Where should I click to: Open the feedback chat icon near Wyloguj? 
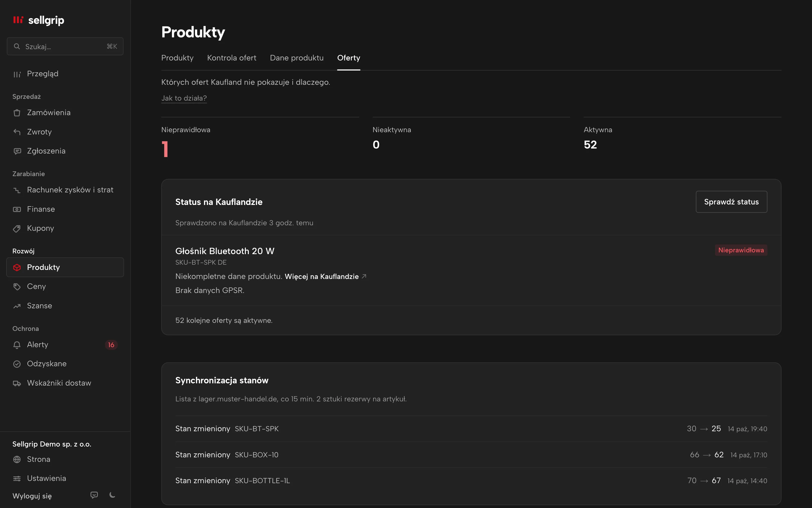click(94, 495)
